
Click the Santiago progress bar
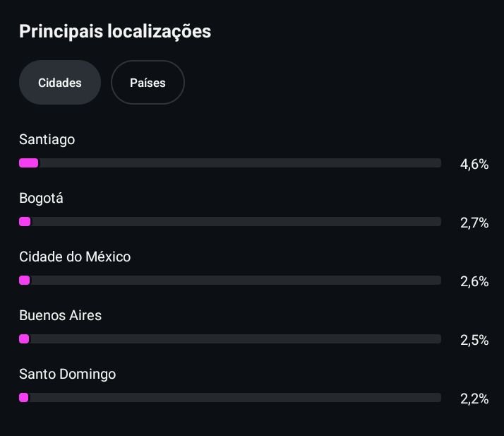point(230,163)
